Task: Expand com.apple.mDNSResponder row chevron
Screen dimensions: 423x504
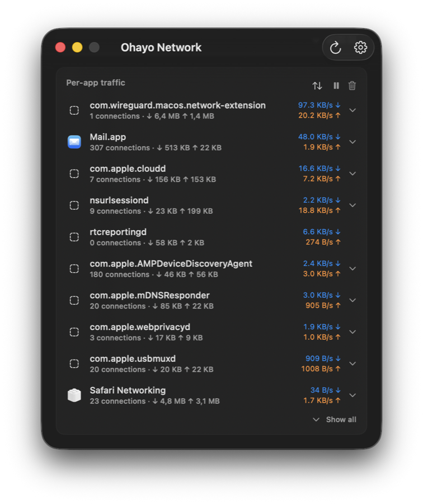Action: click(x=352, y=300)
